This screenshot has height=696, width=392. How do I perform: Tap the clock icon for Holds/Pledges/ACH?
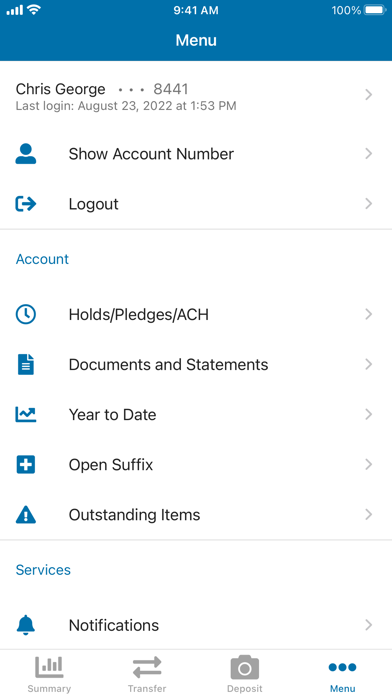pyautogui.click(x=26, y=314)
